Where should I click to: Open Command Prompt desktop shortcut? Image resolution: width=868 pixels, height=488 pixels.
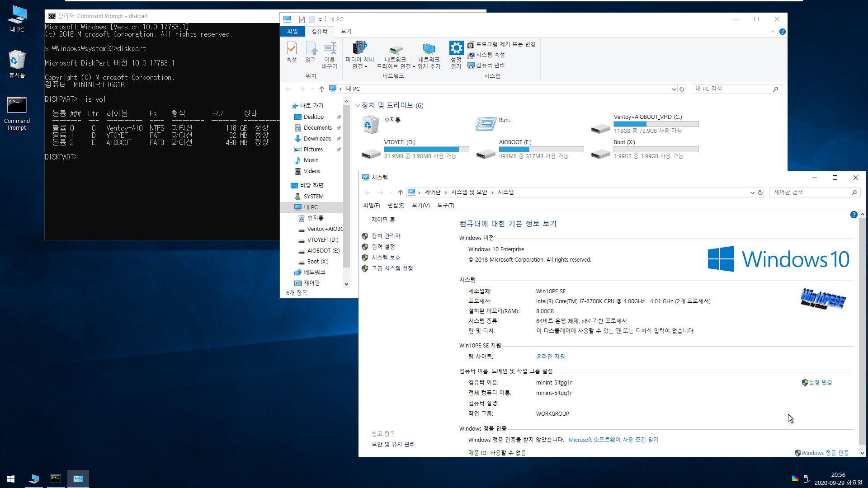(x=17, y=114)
